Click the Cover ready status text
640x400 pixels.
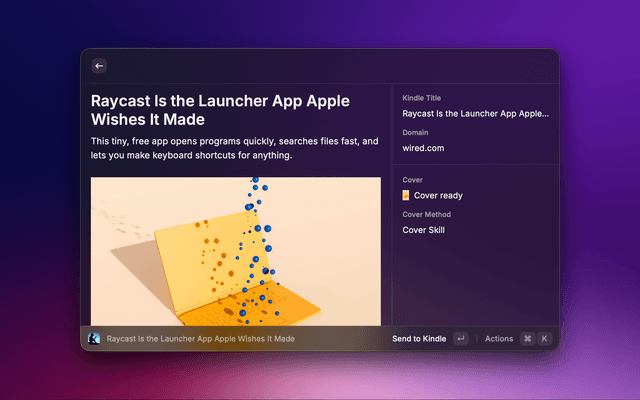pyautogui.click(x=438, y=196)
